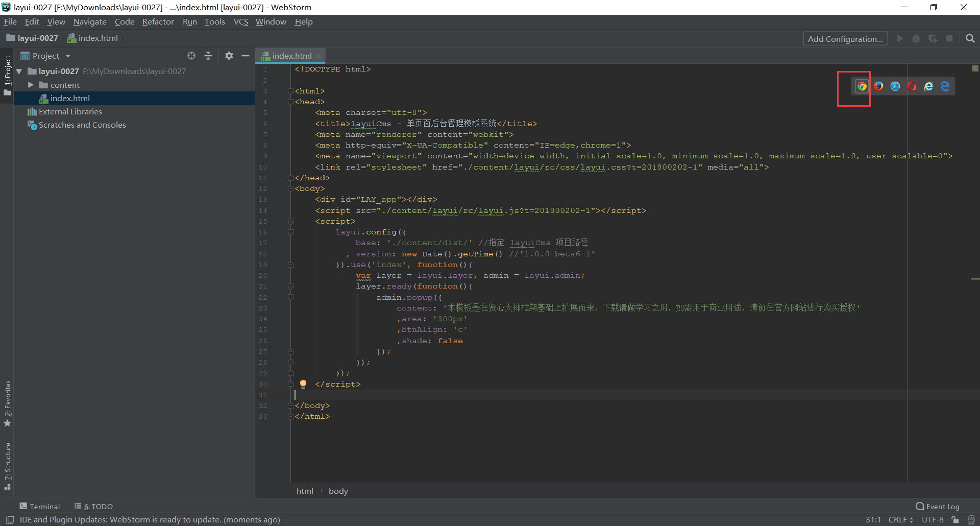Viewport: 980px width, 526px height.
Task: Open page in Firefox browser
Action: click(878, 86)
